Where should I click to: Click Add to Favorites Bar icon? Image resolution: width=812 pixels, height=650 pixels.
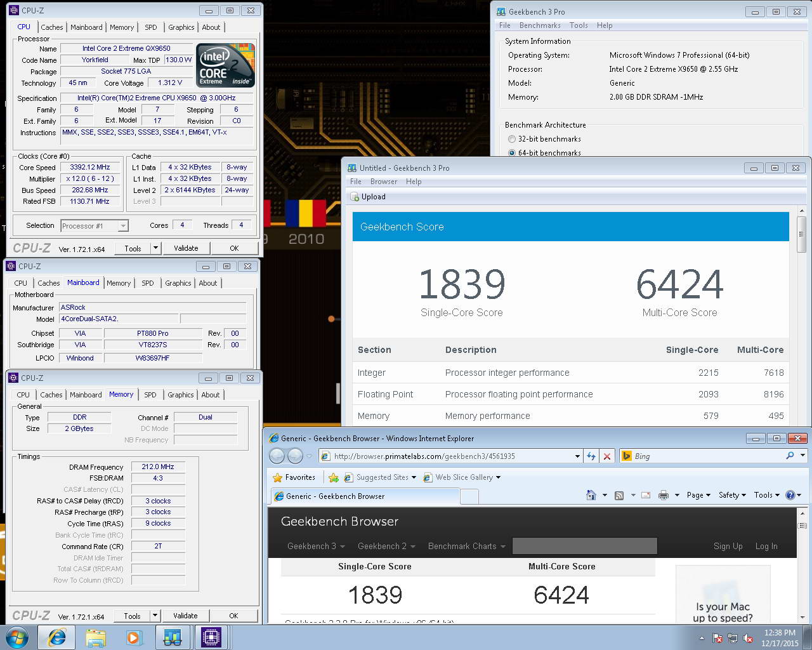tap(334, 477)
